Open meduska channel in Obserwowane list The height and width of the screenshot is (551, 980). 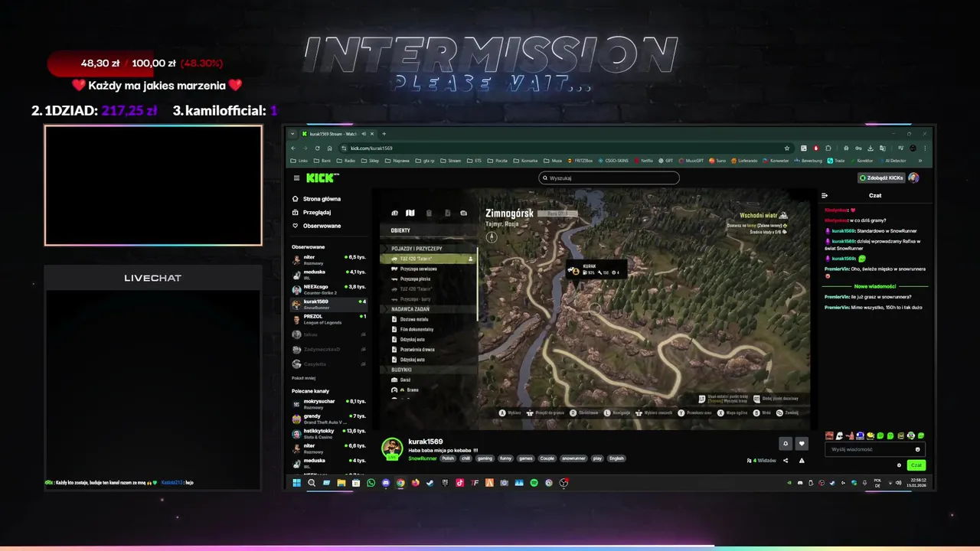329,274
